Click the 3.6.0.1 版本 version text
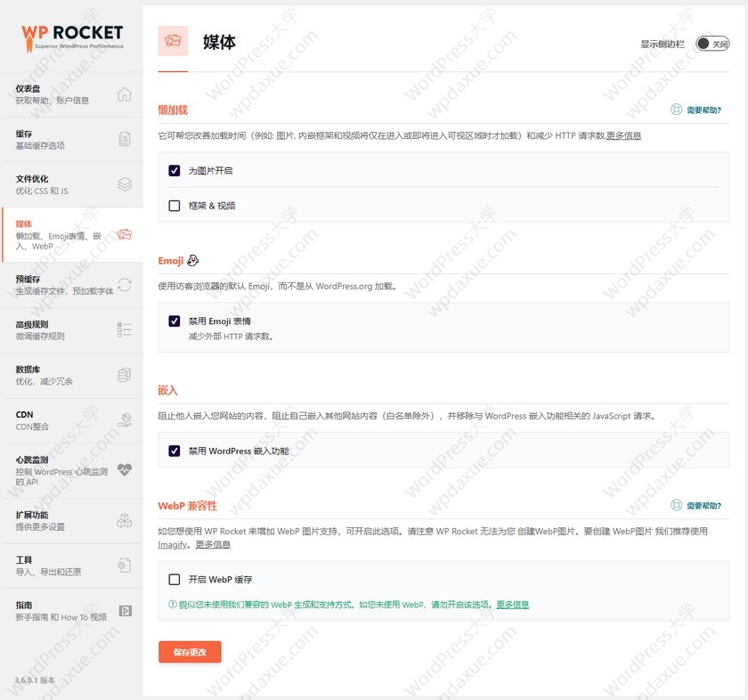The height and width of the screenshot is (700, 748). click(35, 680)
